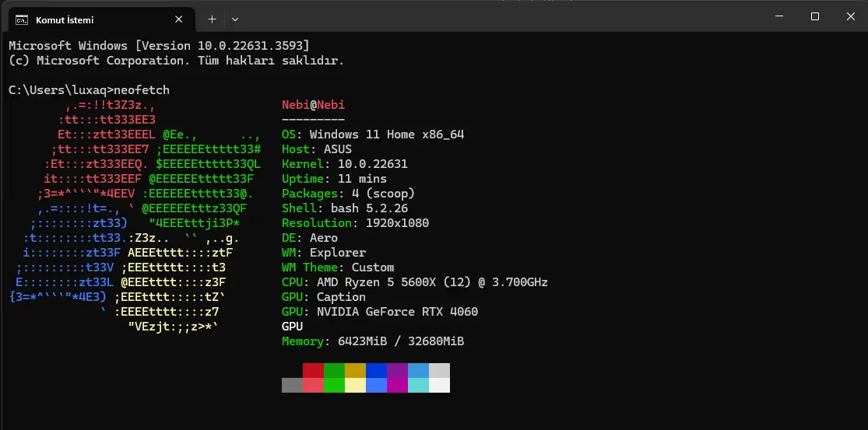Click the bright cyan color block
868x430 pixels.
[419, 385]
